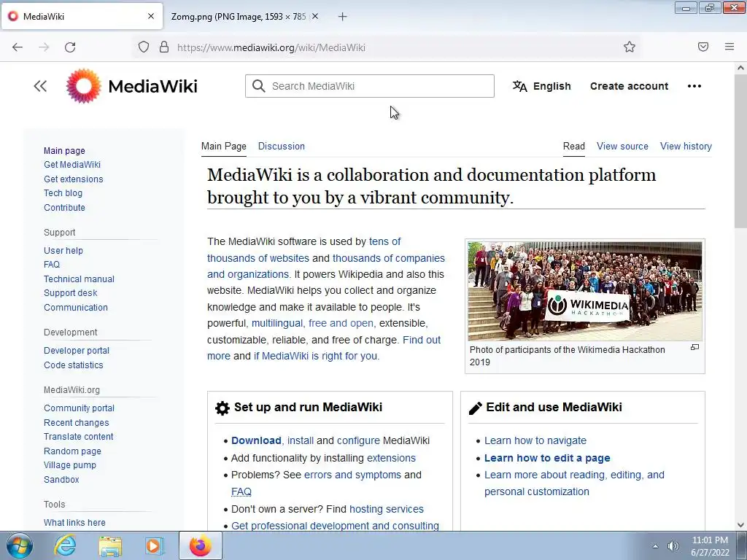This screenshot has width=747, height=560.
Task: Click the magnifier icon in the search box
Action: pos(259,86)
